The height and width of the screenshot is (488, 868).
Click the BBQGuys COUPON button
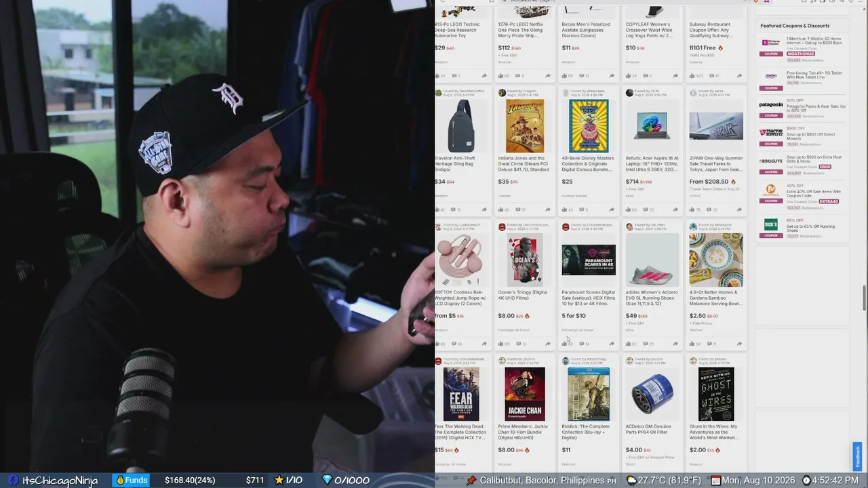click(771, 173)
